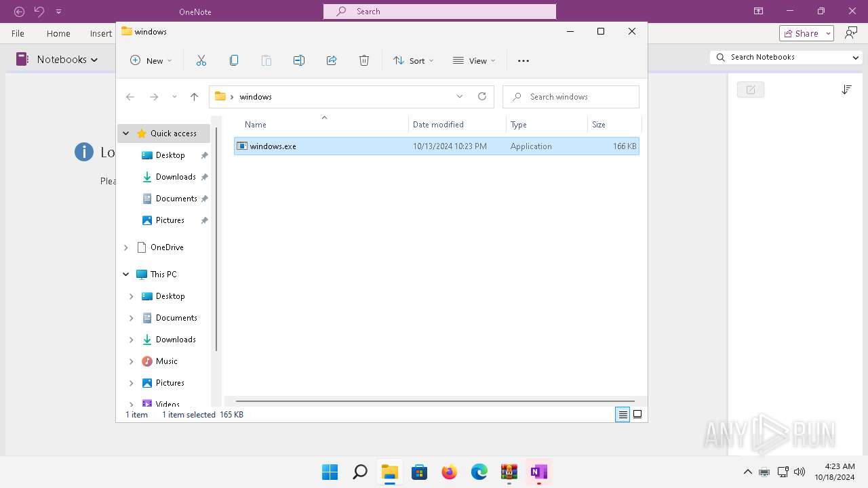Click the OneNote title bar Search box
868x488 pixels.
(439, 12)
